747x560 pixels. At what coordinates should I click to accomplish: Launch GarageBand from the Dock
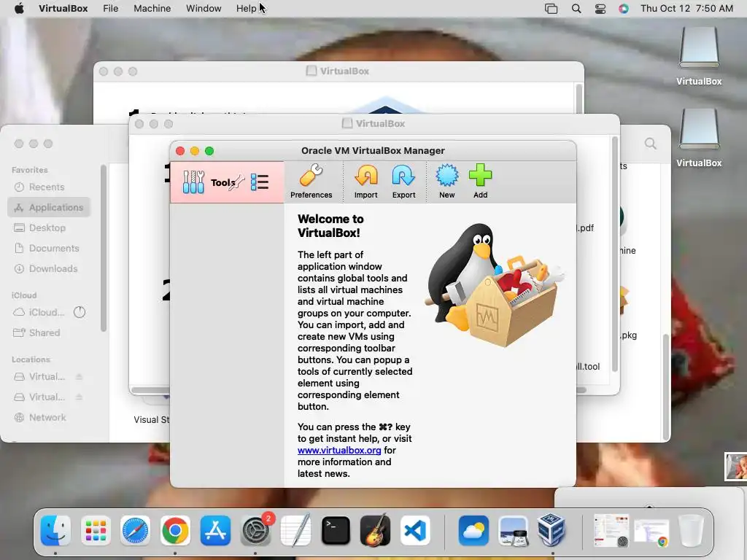pos(376,530)
